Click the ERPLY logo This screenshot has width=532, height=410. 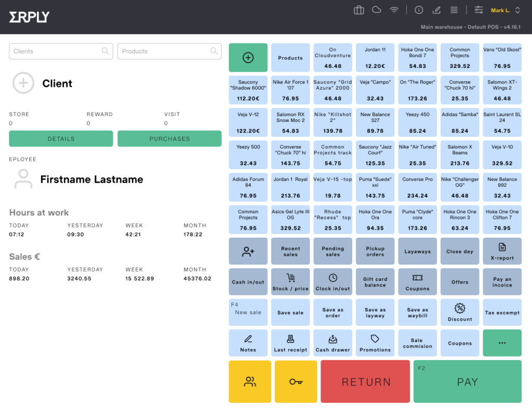click(29, 17)
